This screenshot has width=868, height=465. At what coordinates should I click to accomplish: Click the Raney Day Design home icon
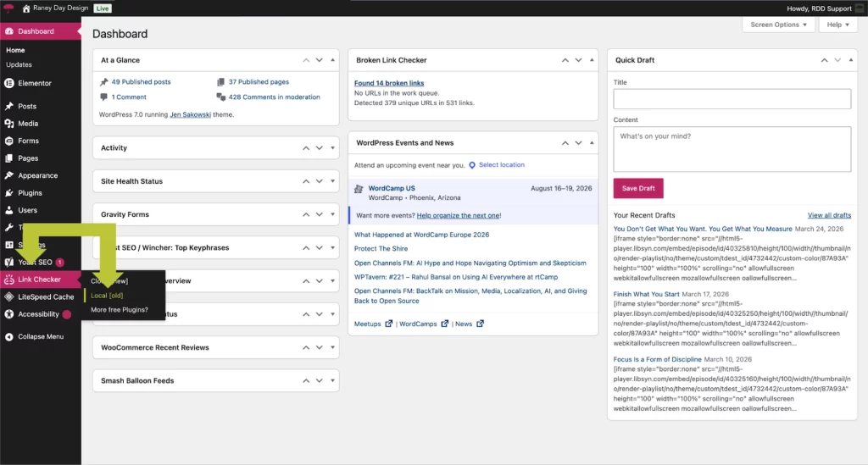point(26,8)
